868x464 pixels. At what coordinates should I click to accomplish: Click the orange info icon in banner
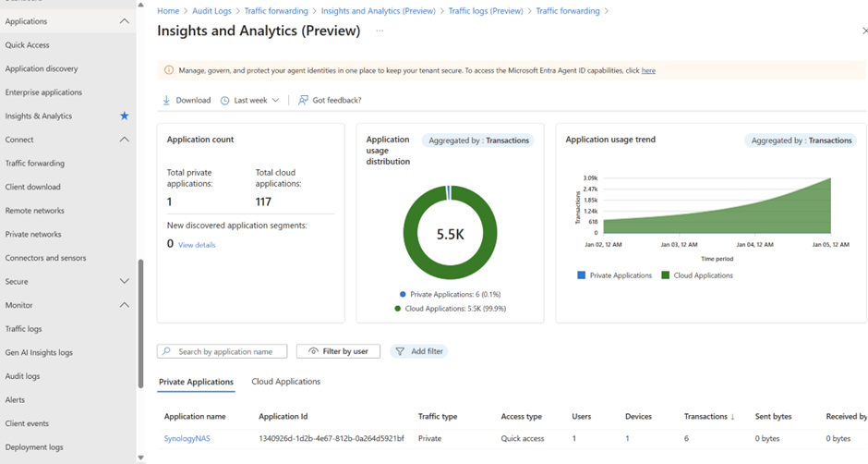pyautogui.click(x=168, y=70)
